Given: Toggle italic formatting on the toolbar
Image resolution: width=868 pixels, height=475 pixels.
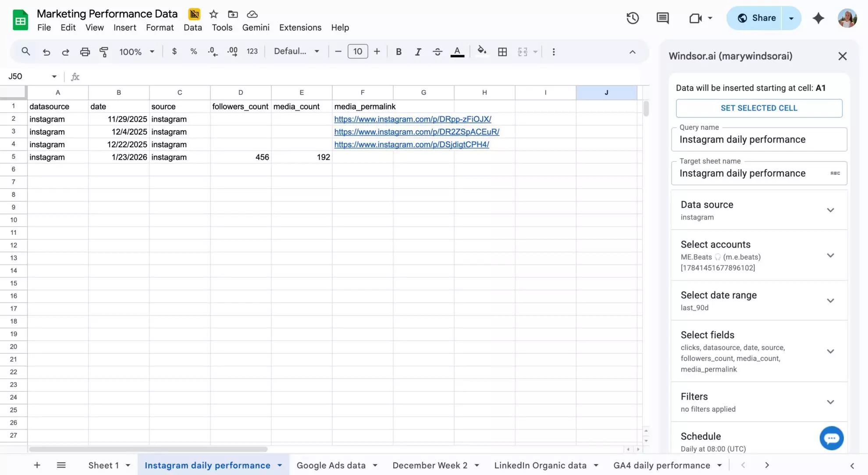Looking at the screenshot, I should coord(418,51).
